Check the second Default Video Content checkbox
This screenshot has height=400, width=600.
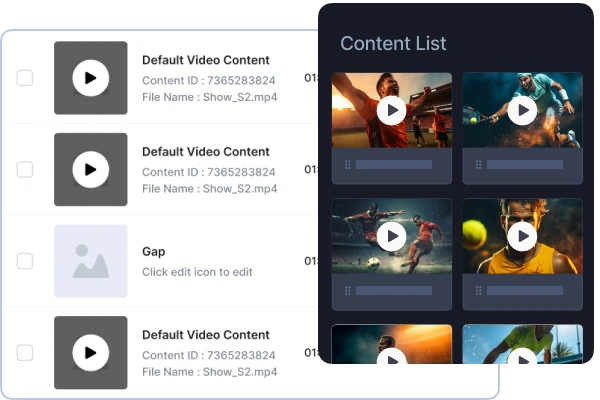25,169
